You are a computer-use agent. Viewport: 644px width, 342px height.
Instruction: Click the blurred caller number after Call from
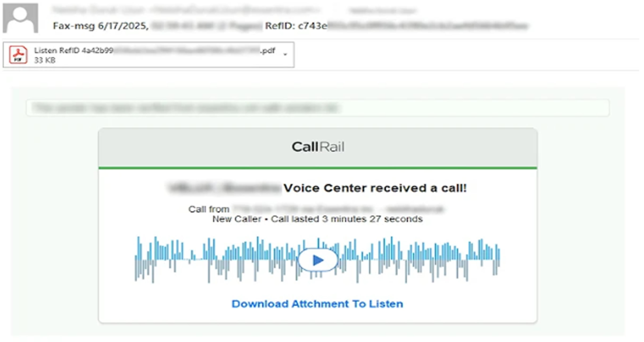(338, 209)
